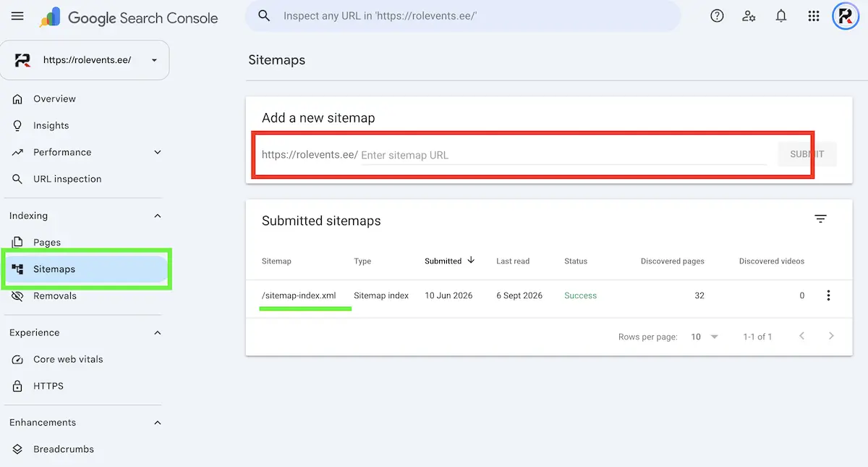Sort by the Submitted column header
Viewport: 868px width, 467px height.
[x=449, y=261]
